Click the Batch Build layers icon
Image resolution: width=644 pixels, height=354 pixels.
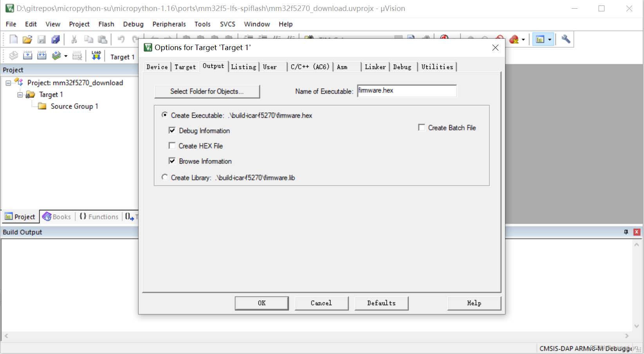(x=56, y=56)
